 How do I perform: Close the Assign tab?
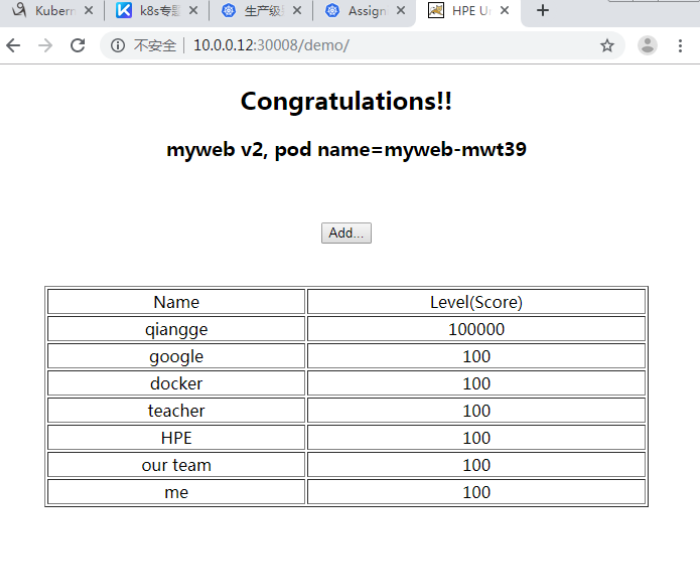click(401, 10)
